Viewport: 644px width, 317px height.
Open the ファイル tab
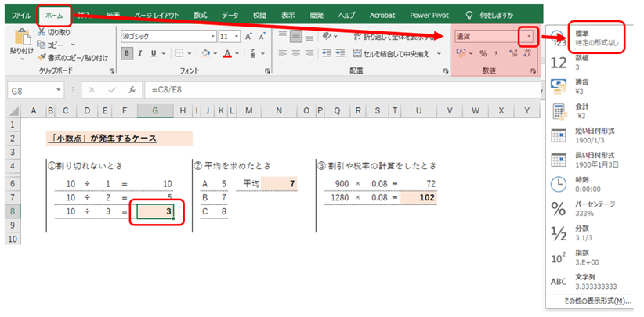tap(21, 14)
